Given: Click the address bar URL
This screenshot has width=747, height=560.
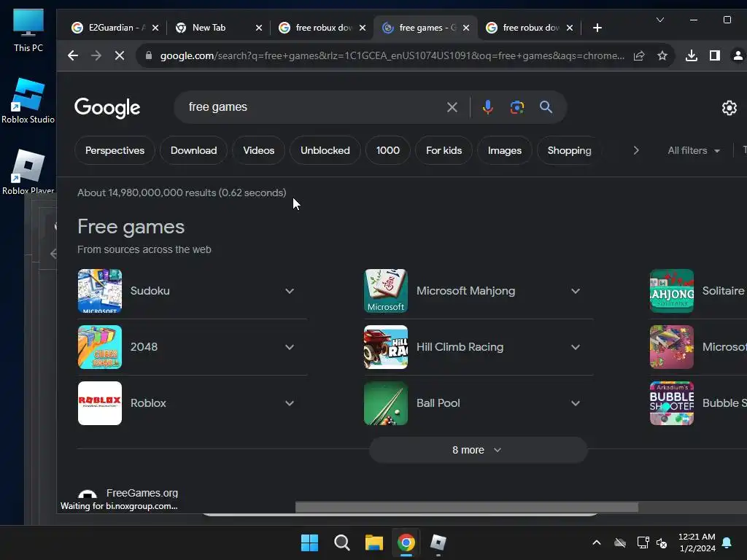Looking at the screenshot, I should (392, 55).
